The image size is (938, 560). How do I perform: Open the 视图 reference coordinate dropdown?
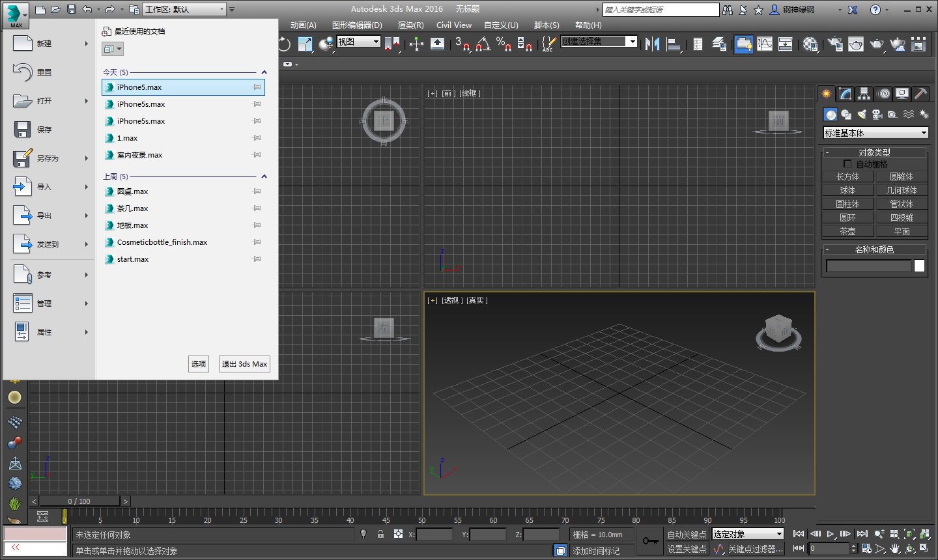pyautogui.click(x=358, y=42)
